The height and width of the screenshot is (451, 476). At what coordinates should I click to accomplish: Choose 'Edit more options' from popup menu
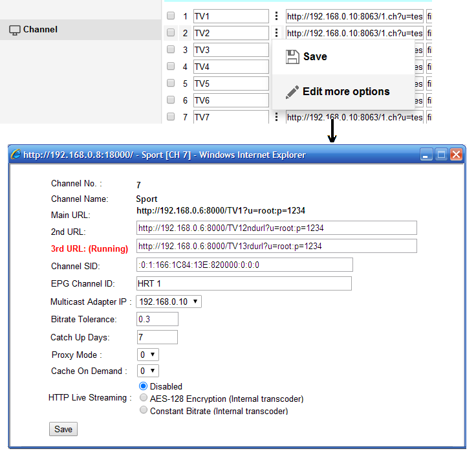pyautogui.click(x=345, y=91)
